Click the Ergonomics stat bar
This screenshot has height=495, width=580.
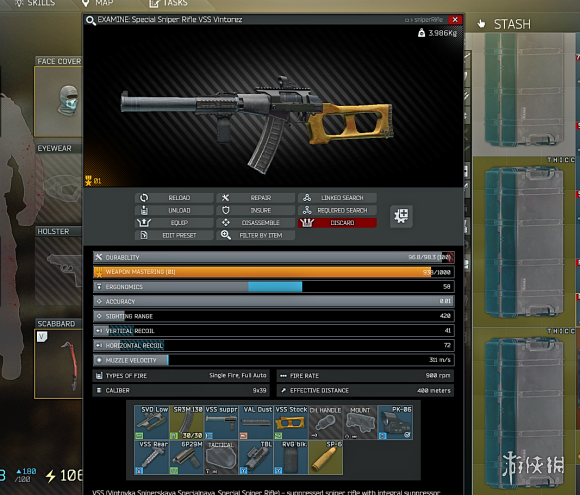(274, 287)
